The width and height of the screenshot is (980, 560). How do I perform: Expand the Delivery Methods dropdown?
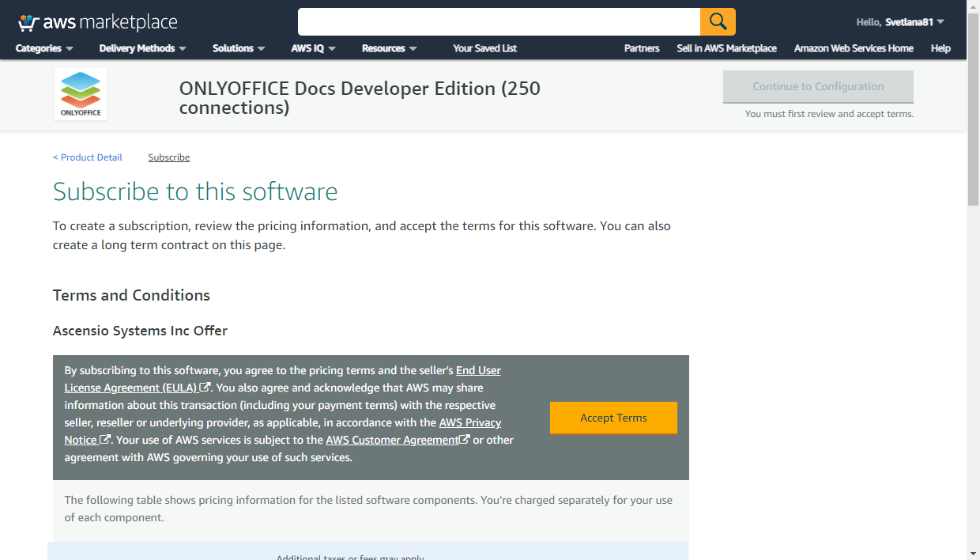pyautogui.click(x=142, y=48)
